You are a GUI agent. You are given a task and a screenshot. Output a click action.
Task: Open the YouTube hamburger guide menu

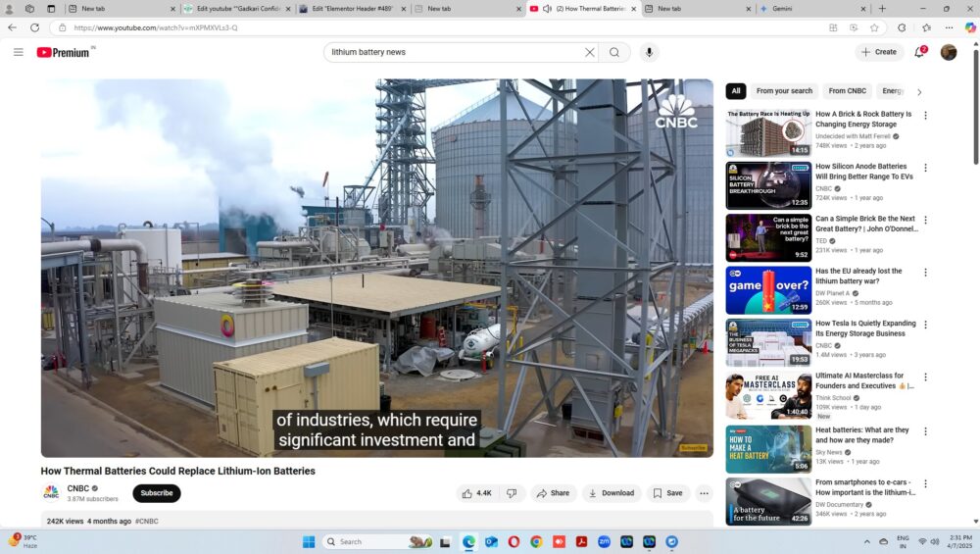[x=18, y=52]
